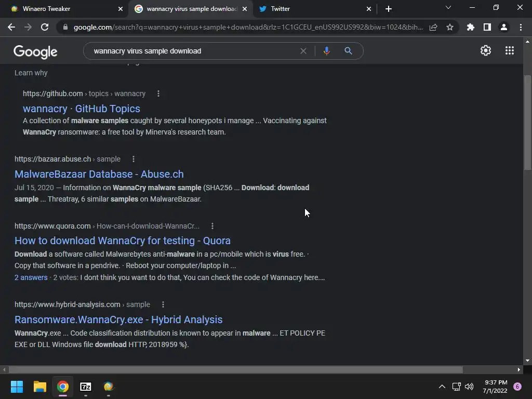Start a search by voice
Image resolution: width=532 pixels, height=399 pixels.
click(x=326, y=51)
